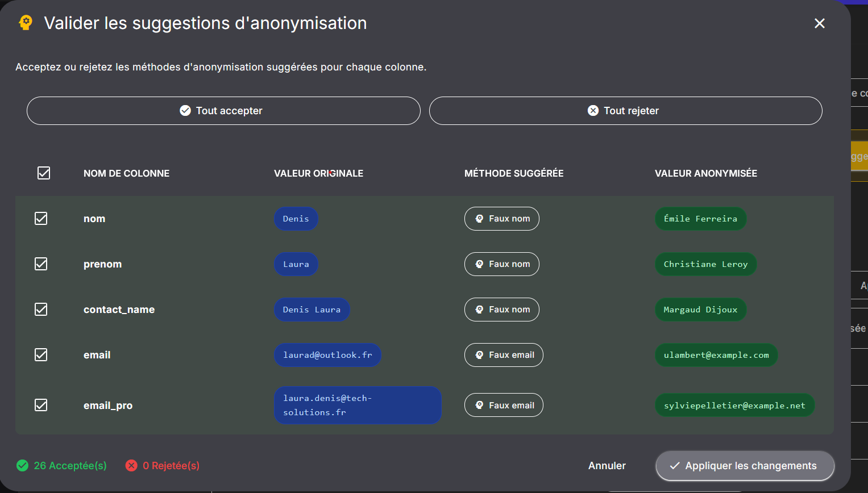
Task: Click the column name 'email_pro'
Action: pyautogui.click(x=108, y=406)
